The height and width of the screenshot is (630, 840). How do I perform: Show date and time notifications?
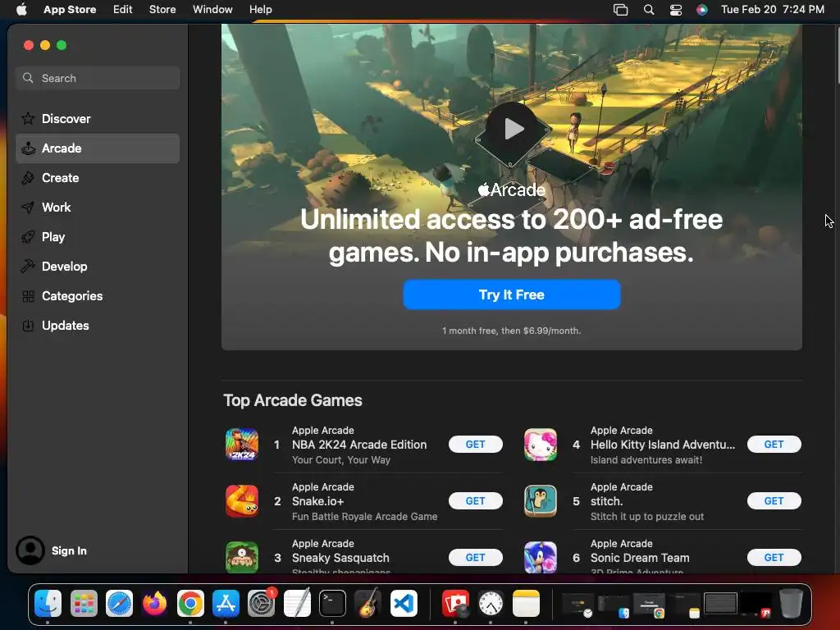(x=773, y=9)
